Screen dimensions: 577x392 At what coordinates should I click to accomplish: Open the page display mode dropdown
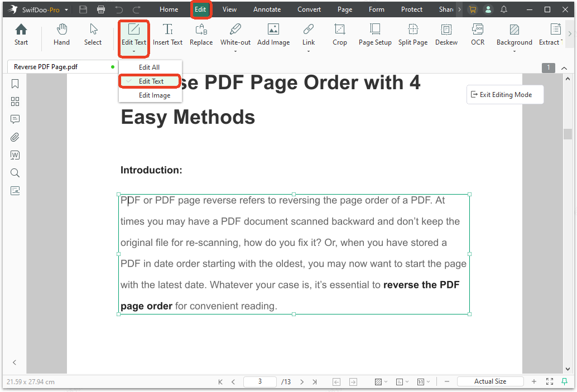click(402, 382)
